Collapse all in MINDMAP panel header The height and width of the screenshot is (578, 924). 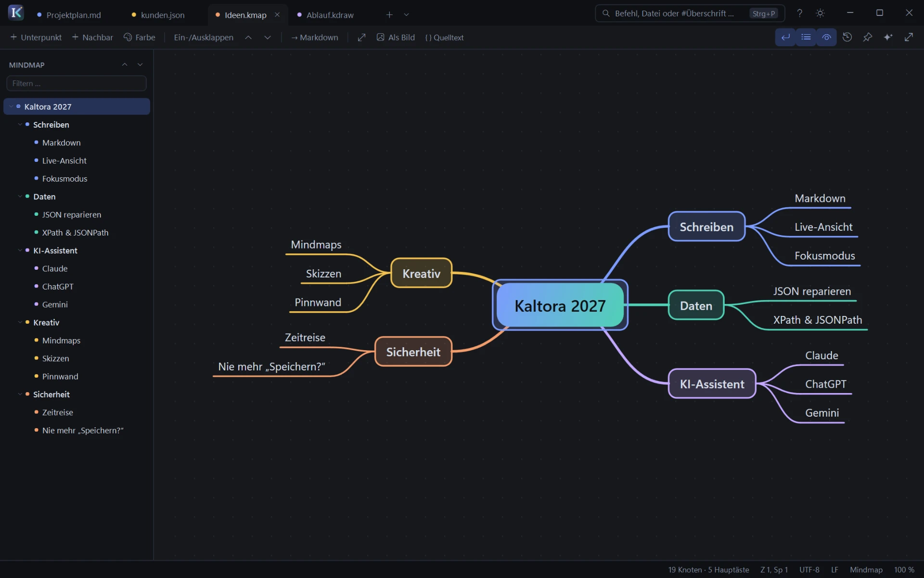(x=125, y=65)
